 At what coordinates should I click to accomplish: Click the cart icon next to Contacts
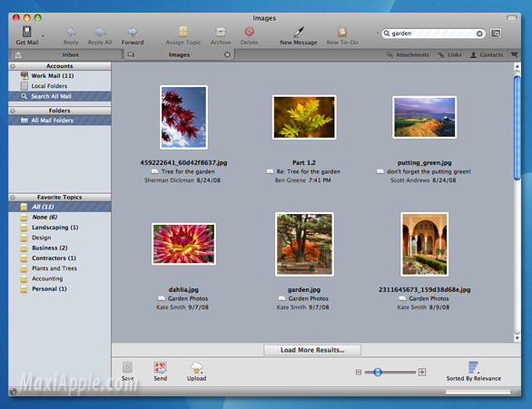tap(515, 54)
